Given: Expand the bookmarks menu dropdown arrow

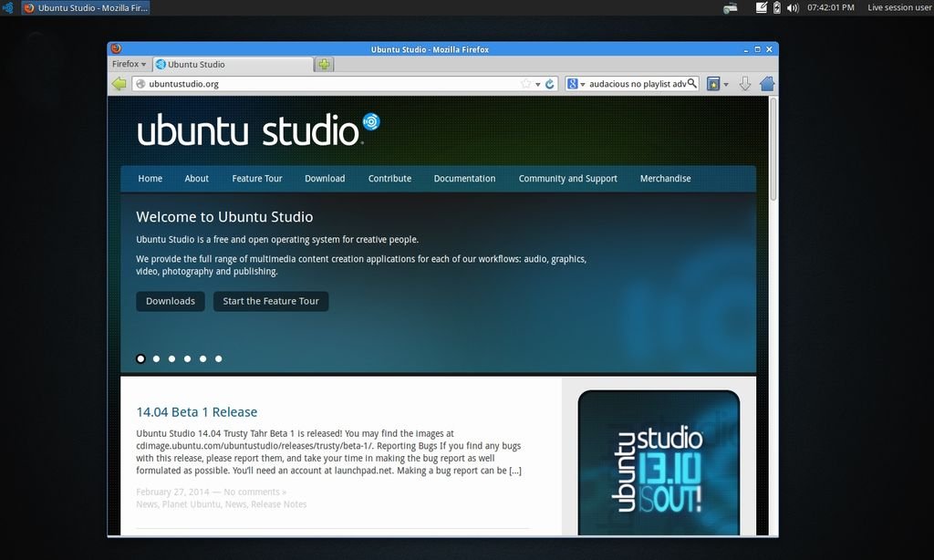Looking at the screenshot, I should tap(726, 84).
